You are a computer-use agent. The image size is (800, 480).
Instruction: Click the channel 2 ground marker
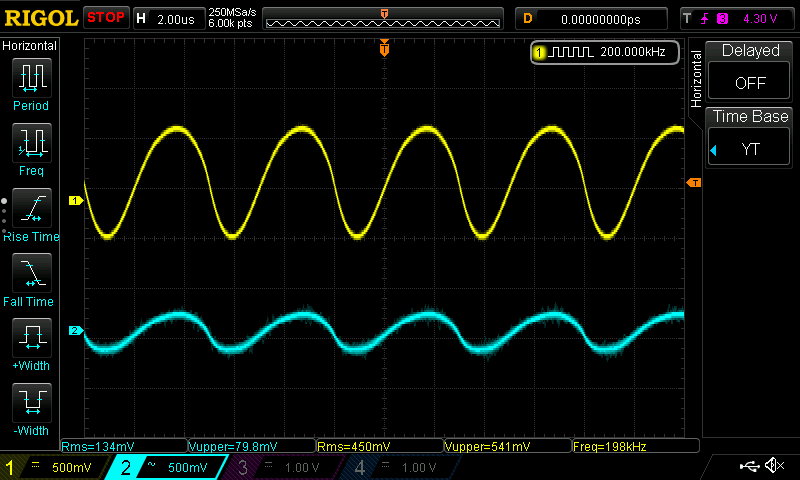[x=76, y=331]
